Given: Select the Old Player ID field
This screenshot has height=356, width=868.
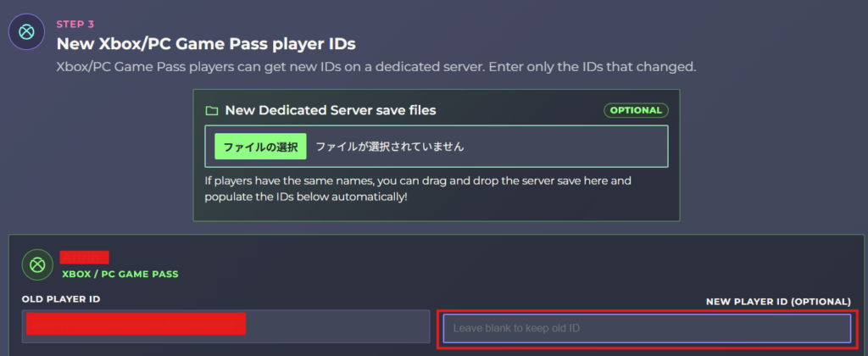Looking at the screenshot, I should [x=225, y=326].
